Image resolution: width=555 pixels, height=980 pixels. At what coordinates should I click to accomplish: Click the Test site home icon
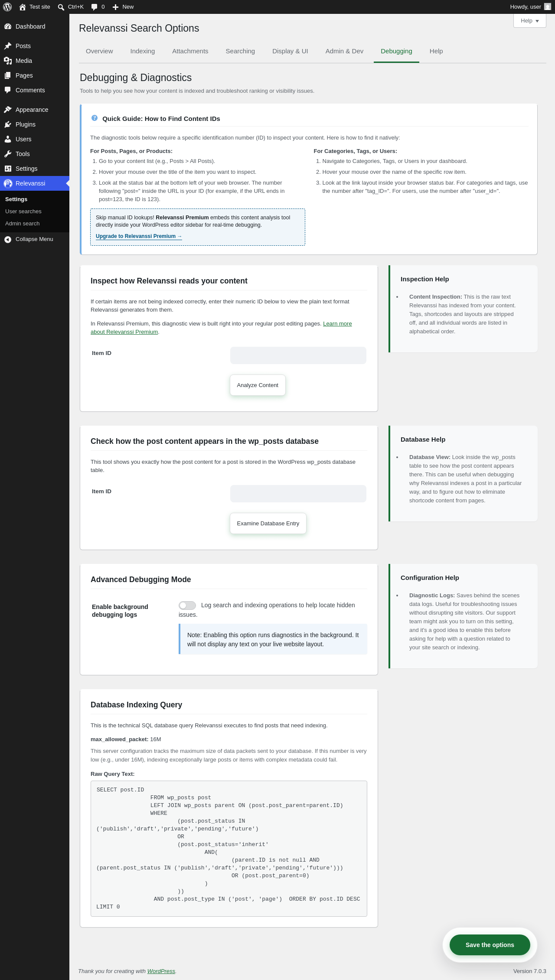click(23, 7)
